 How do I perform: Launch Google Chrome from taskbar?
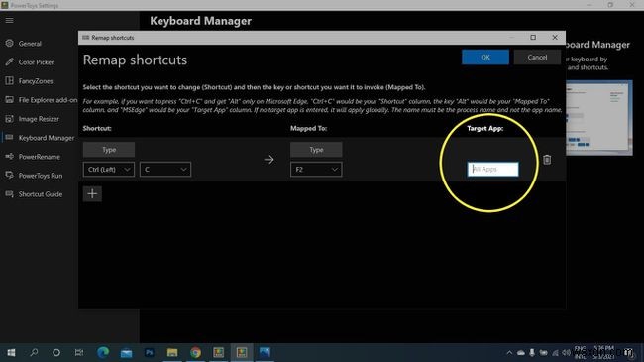coord(195,352)
